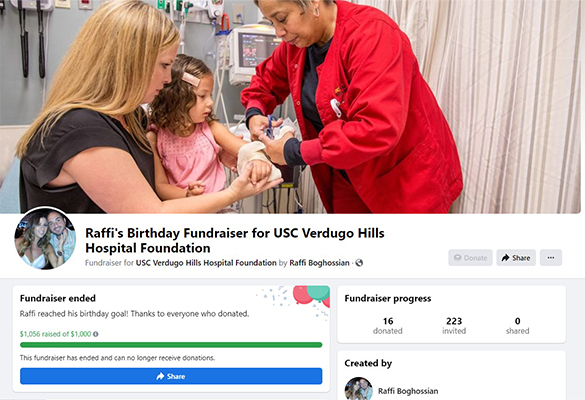The image size is (585, 400).
Task: Click the 0 shared count
Action: tap(517, 325)
